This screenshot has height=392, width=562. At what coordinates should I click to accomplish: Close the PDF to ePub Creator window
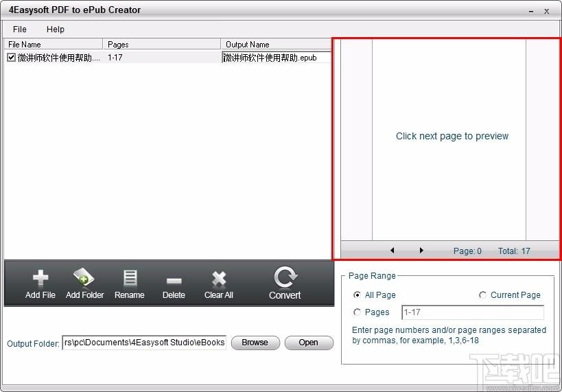click(547, 12)
